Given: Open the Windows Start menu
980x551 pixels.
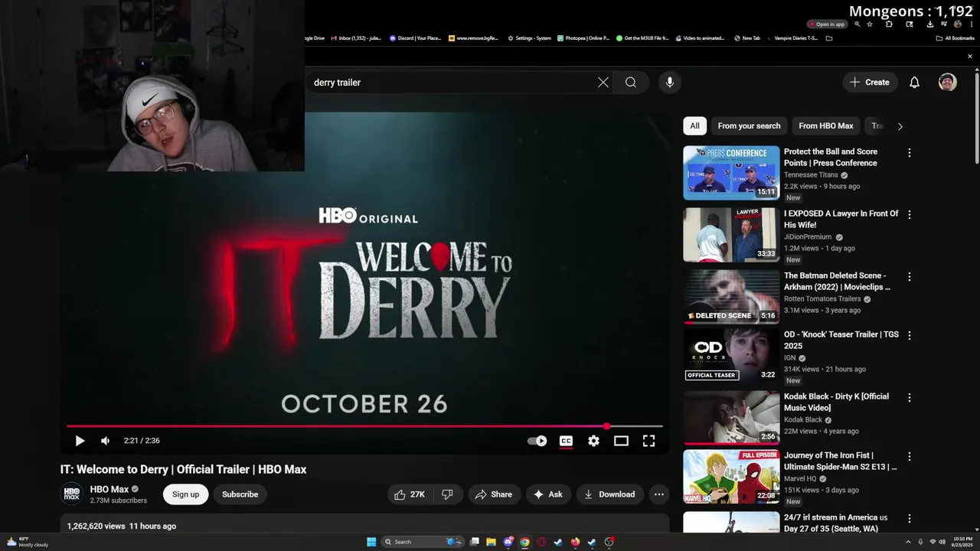Looking at the screenshot, I should [x=371, y=542].
